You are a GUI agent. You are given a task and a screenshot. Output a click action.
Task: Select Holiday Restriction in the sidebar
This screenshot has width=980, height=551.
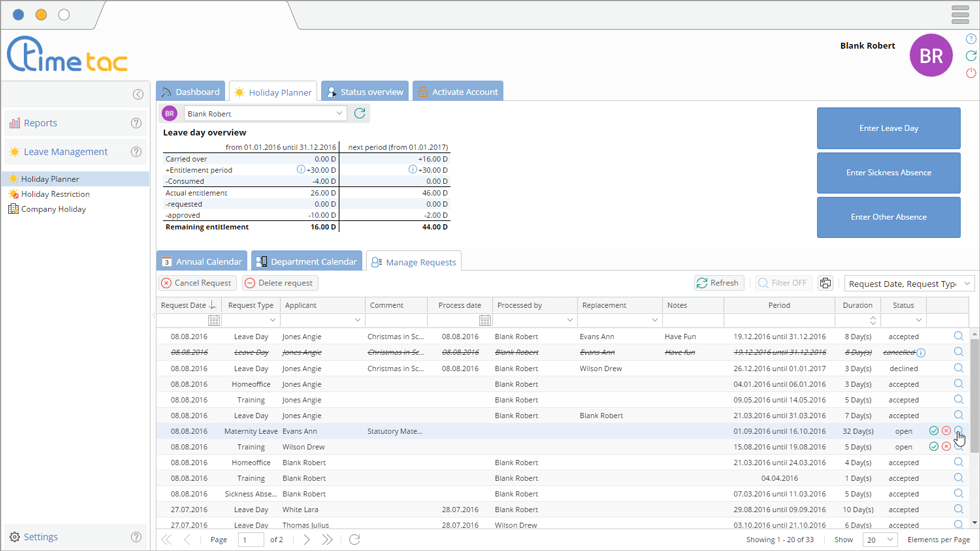tap(55, 194)
